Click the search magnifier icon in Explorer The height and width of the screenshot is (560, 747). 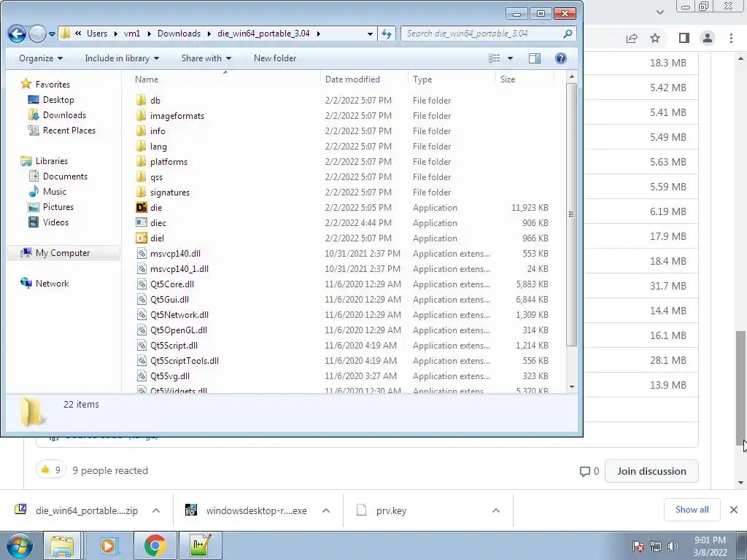[x=568, y=34]
